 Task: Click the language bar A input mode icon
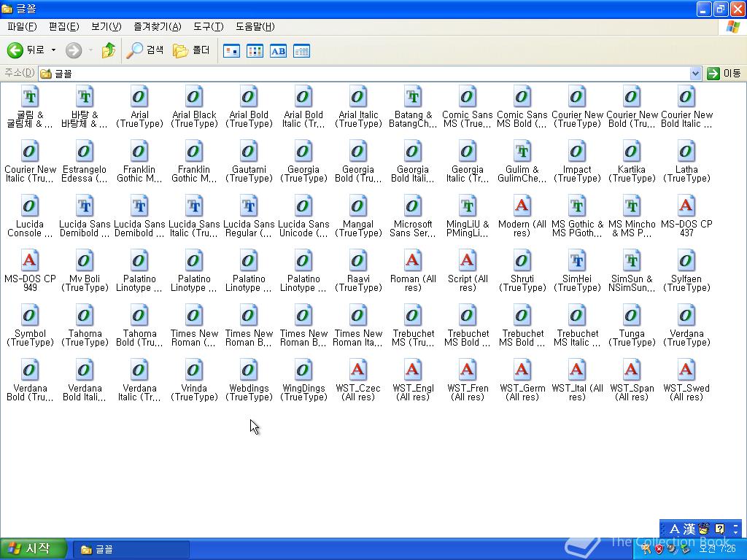[675, 529]
